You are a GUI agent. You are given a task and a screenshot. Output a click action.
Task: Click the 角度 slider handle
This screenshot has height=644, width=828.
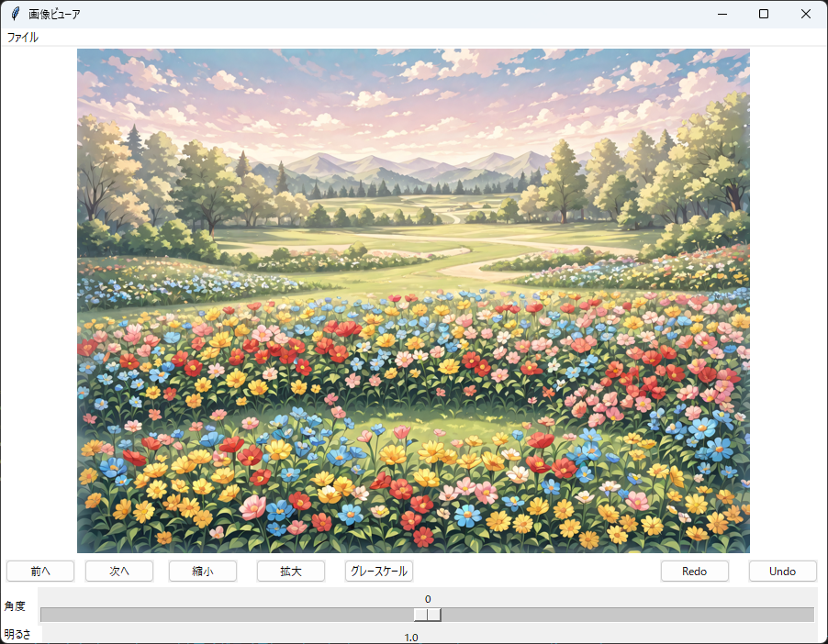click(x=427, y=615)
